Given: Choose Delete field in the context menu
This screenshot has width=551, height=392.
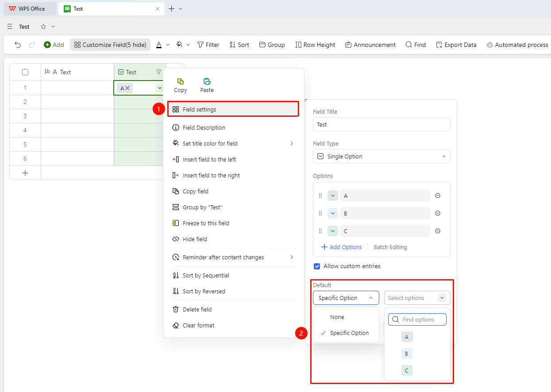Looking at the screenshot, I should tap(233, 309).
